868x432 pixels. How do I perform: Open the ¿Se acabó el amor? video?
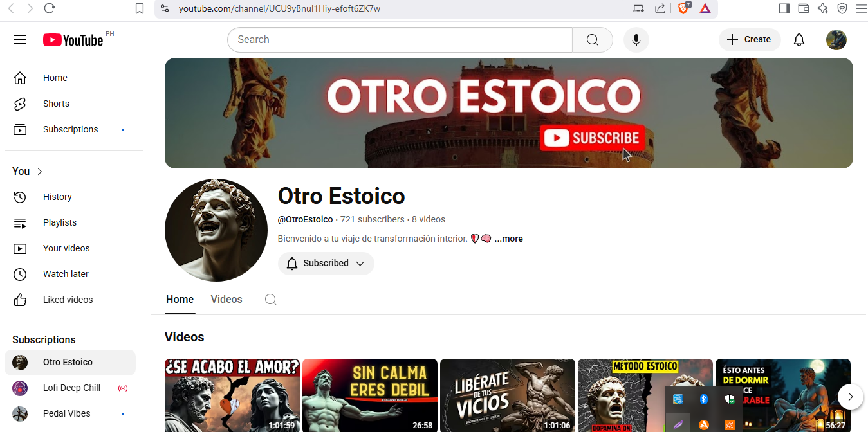point(232,395)
